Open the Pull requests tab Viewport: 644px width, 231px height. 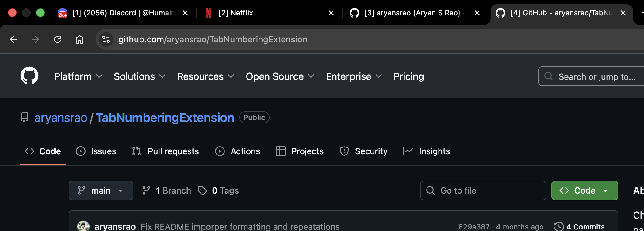coord(166,151)
